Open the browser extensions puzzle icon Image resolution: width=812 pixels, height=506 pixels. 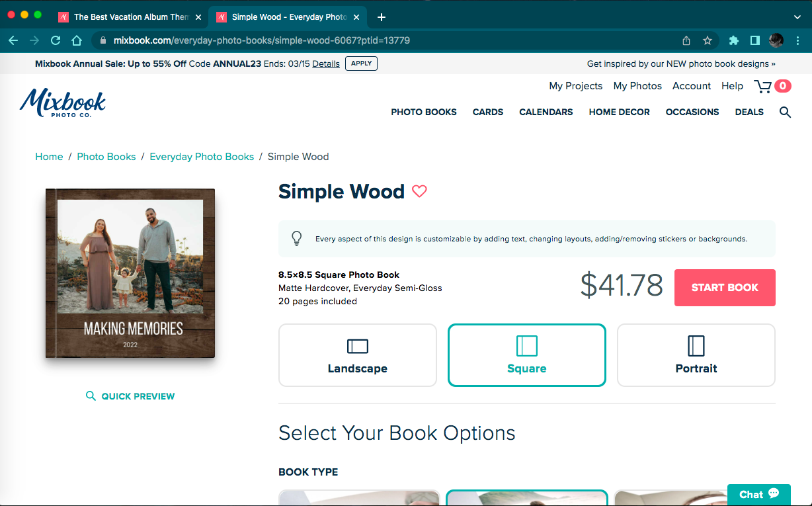(x=734, y=40)
